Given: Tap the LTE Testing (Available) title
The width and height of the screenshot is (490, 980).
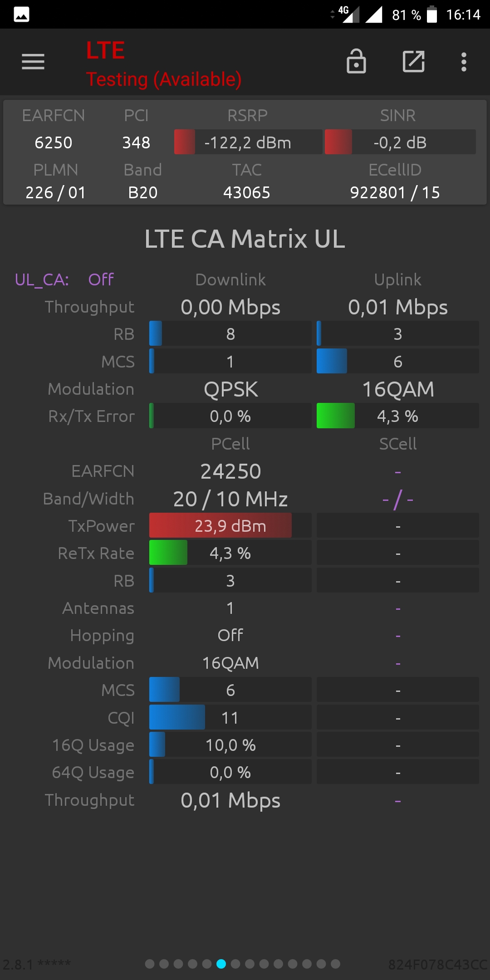Looking at the screenshot, I should tap(164, 64).
